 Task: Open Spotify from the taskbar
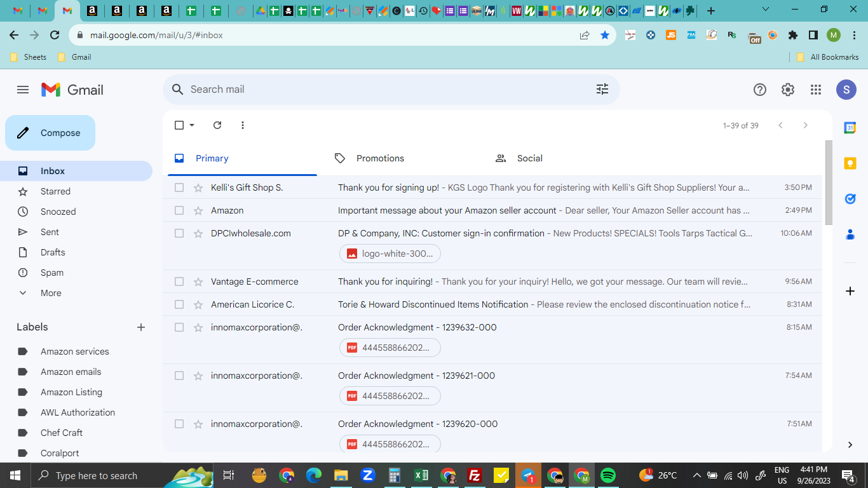[608, 475]
